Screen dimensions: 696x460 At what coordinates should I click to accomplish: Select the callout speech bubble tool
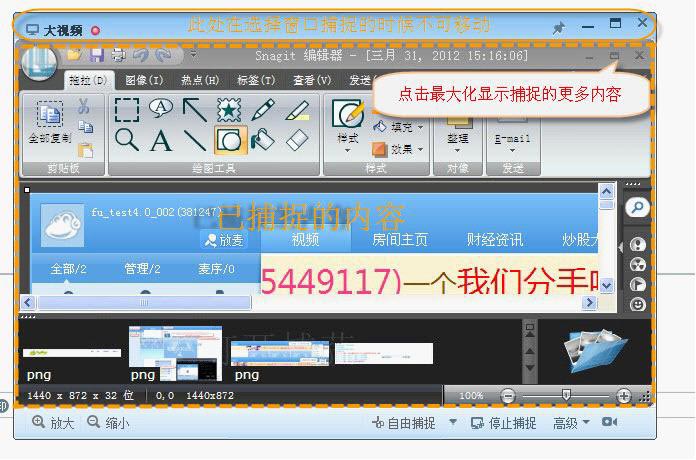[161, 108]
